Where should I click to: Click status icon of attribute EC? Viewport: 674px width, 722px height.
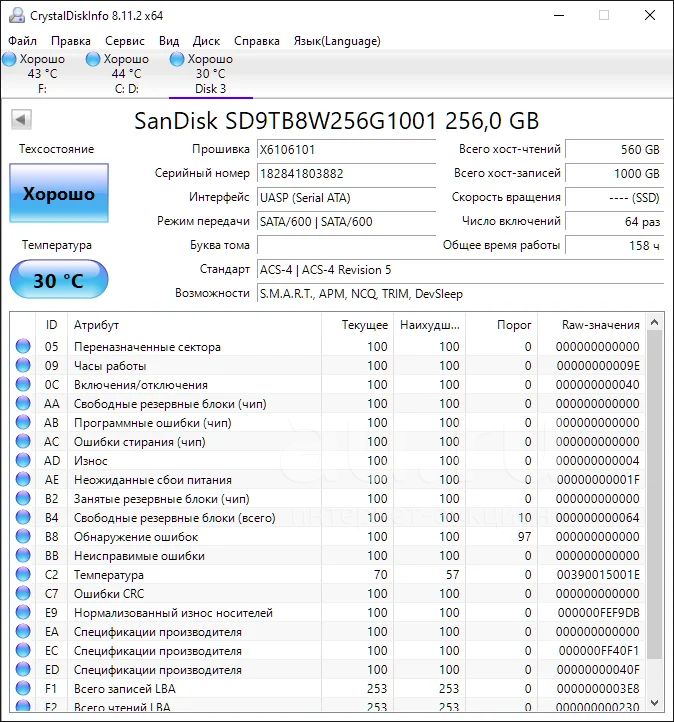coord(23,650)
